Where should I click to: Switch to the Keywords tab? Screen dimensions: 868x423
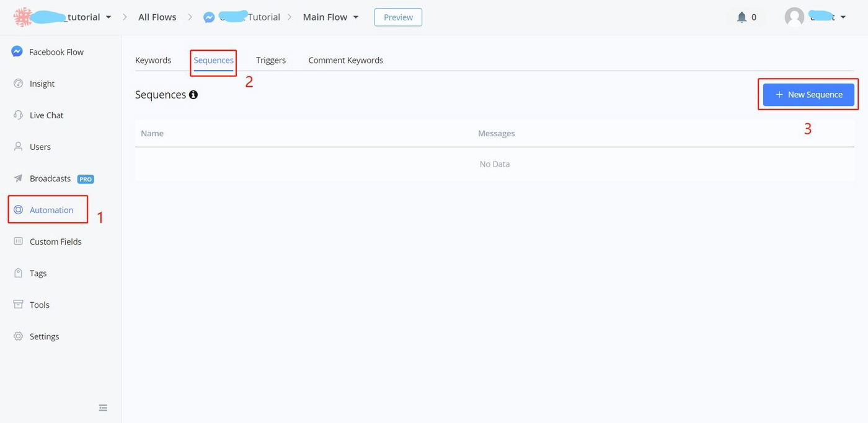(153, 60)
